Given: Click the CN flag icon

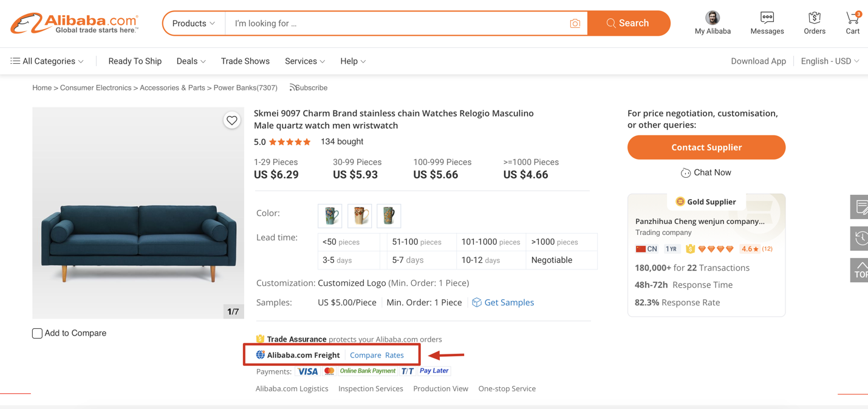Looking at the screenshot, I should click(641, 249).
